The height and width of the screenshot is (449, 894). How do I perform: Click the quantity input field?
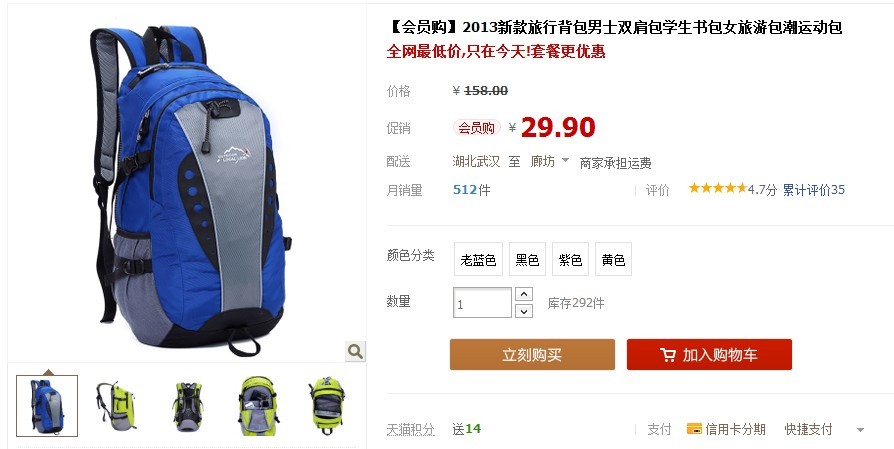(482, 303)
